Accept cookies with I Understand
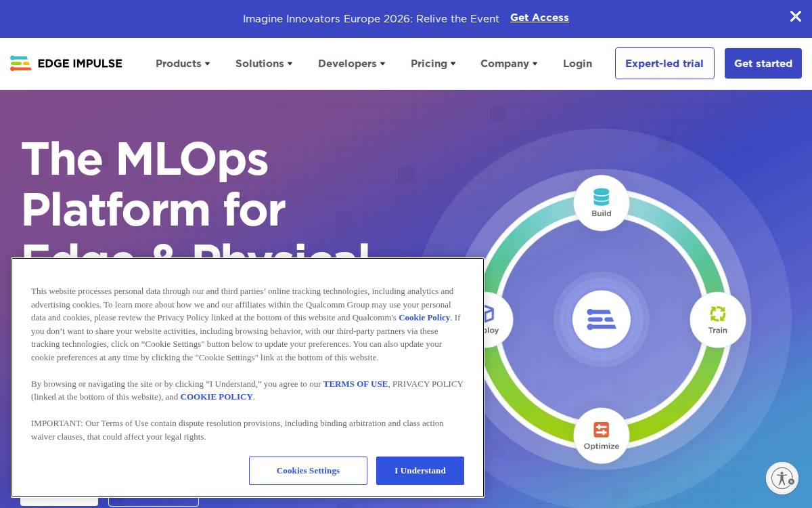Screen dimensions: 812x508 (420, 471)
